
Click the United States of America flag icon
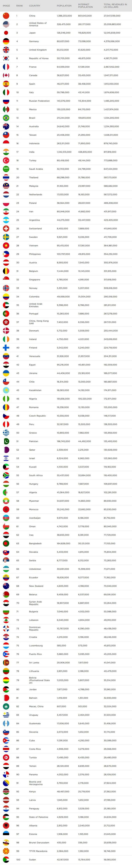click(6, 24)
